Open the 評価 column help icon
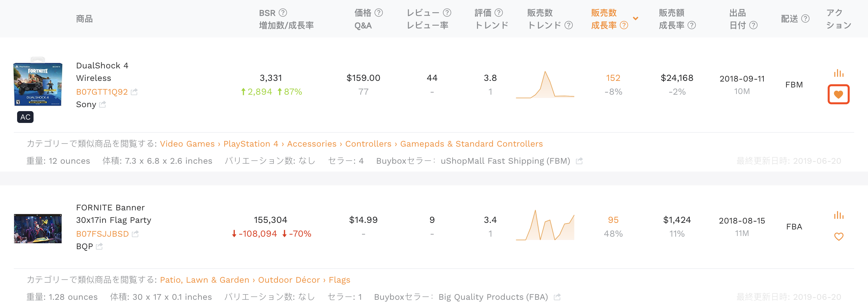 click(499, 13)
